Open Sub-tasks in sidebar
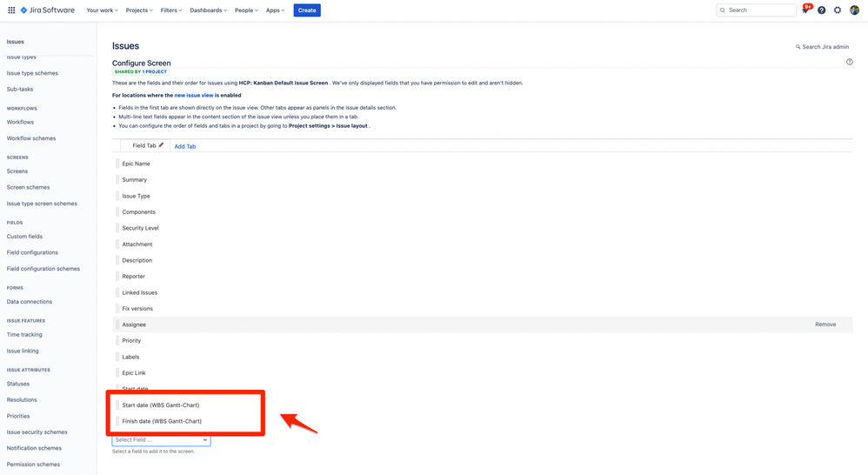 coord(20,89)
